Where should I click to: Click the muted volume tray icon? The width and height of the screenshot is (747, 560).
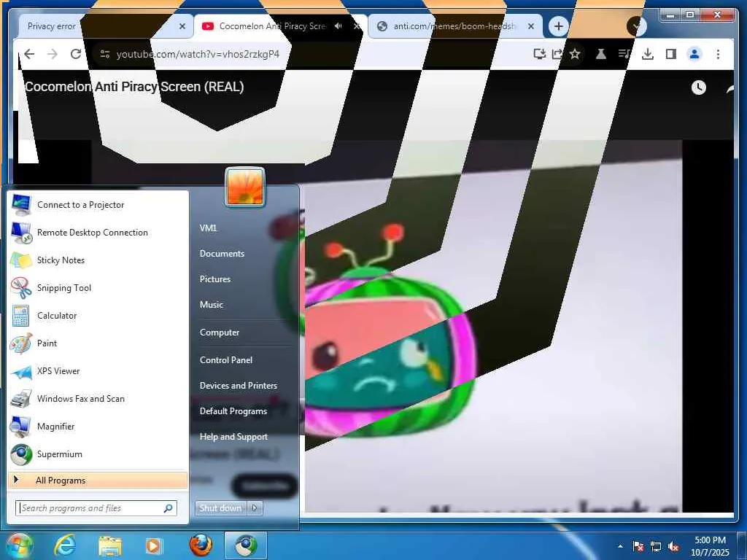(x=673, y=546)
